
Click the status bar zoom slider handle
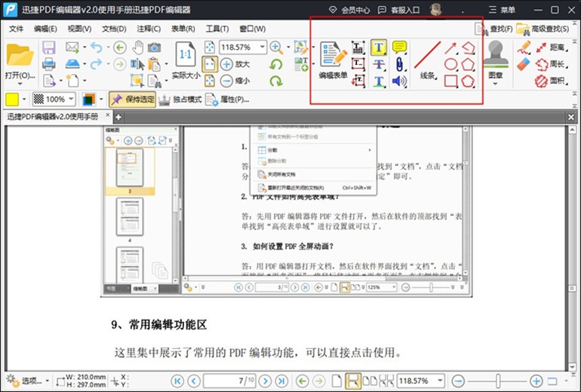pyautogui.click(x=498, y=381)
